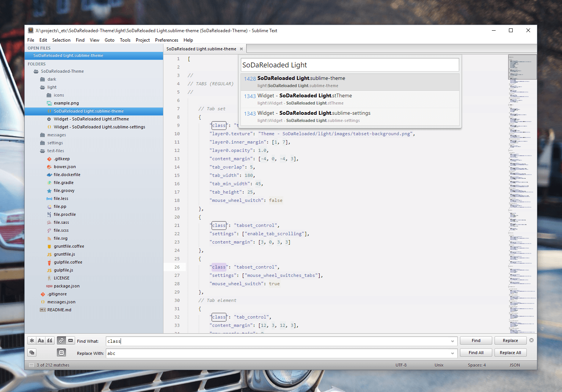The height and width of the screenshot is (392, 562).
Task: Collapse the SoDaReloaded-Theme root folder
Action: tap(36, 71)
